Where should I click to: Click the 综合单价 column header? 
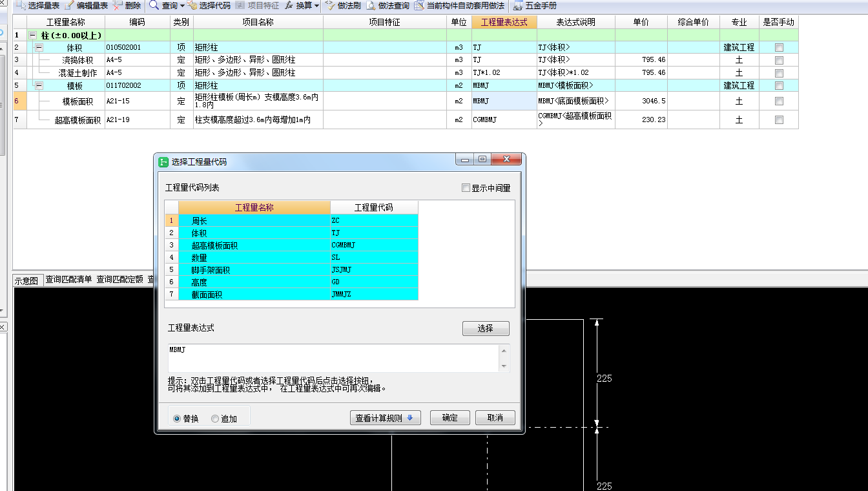[x=694, y=22]
